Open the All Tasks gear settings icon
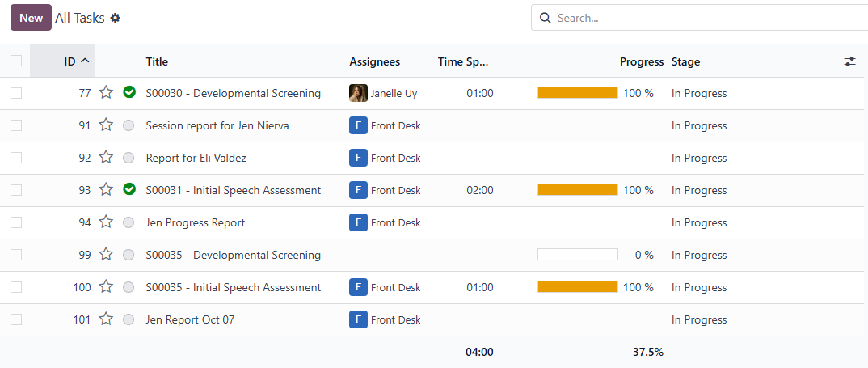The image size is (868, 368). [x=116, y=18]
